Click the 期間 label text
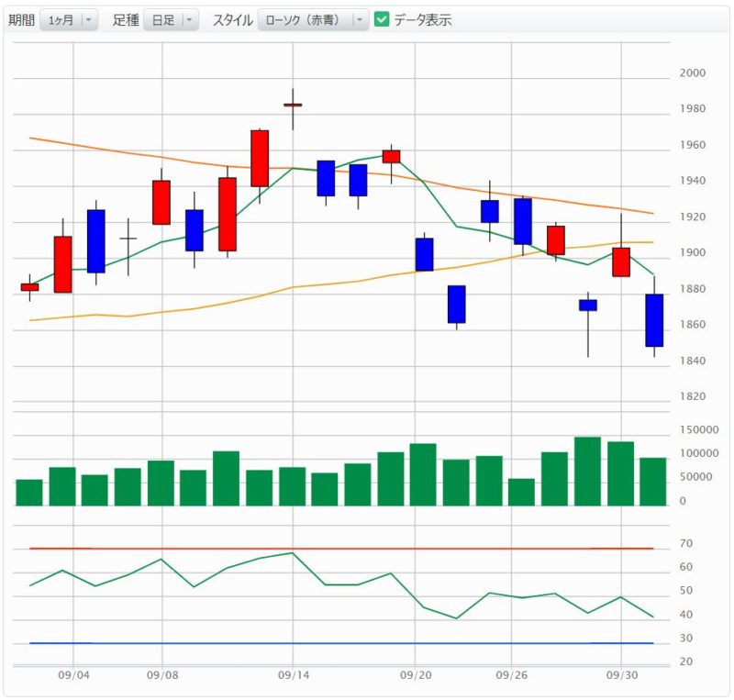The height and width of the screenshot is (700, 734). click(x=21, y=20)
